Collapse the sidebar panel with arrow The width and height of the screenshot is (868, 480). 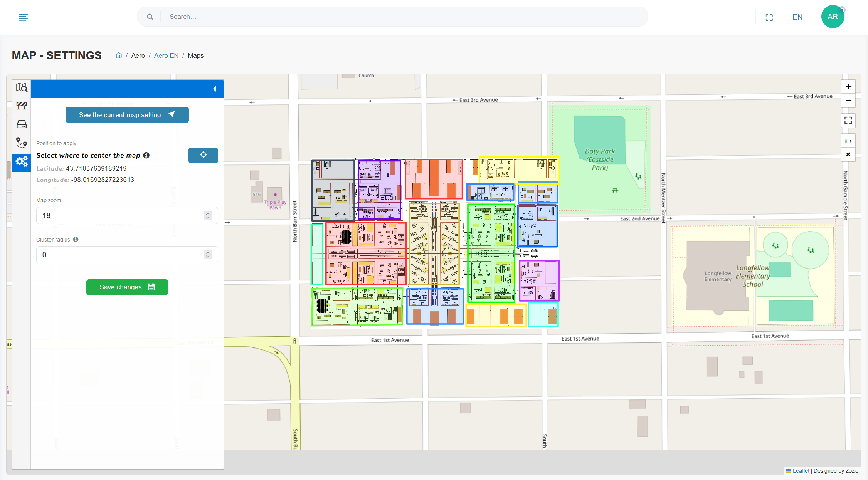coord(215,89)
